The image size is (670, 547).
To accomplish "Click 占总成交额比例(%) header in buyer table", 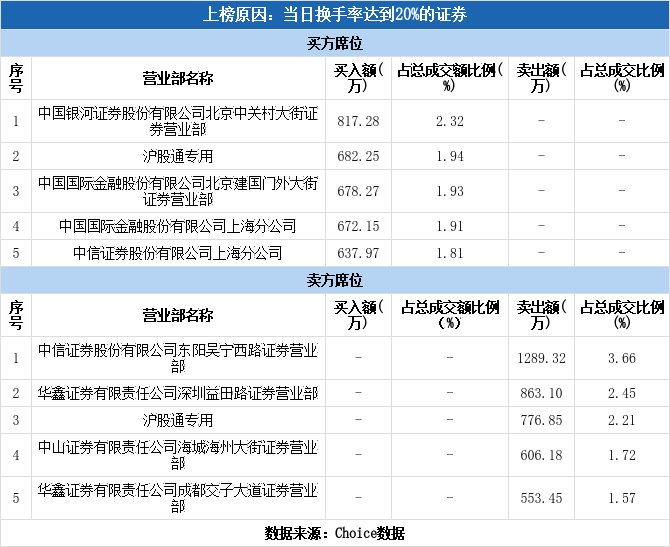I will [x=450, y=78].
